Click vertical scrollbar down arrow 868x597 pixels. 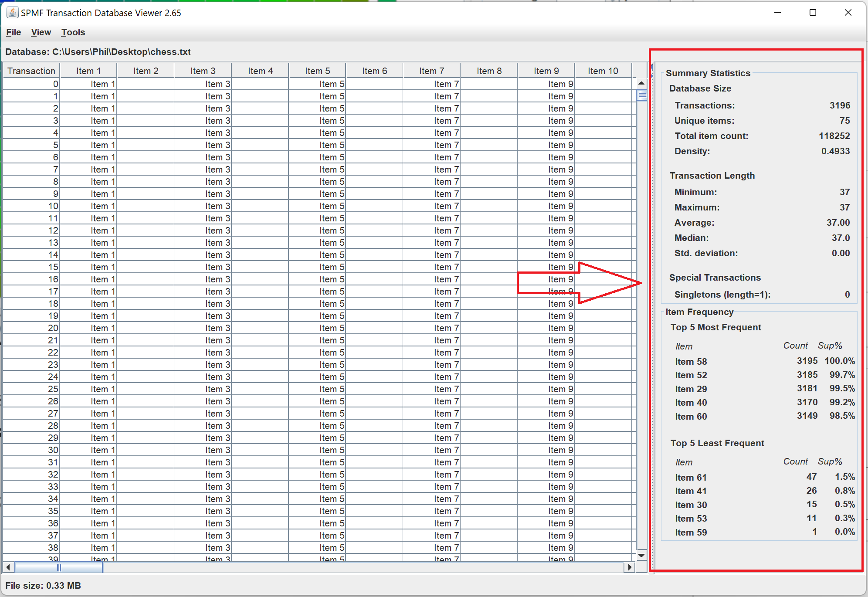point(641,555)
